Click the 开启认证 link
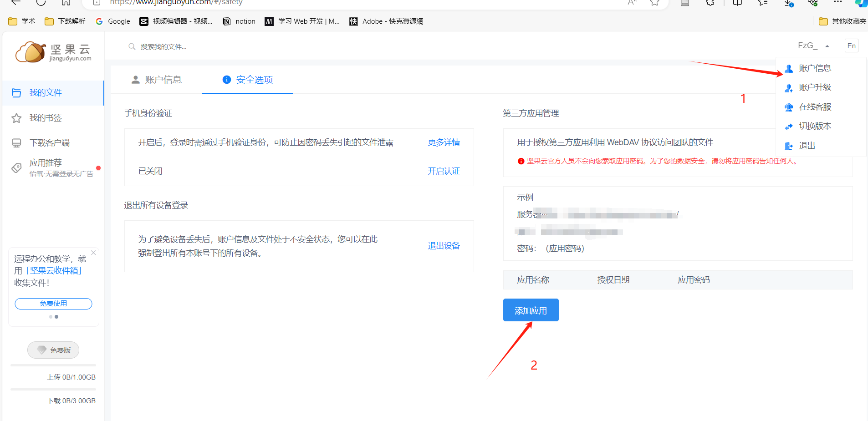The image size is (868, 421). click(444, 171)
